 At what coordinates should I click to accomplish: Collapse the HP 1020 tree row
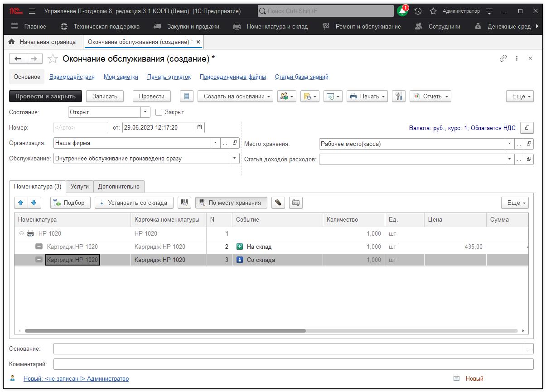coord(21,234)
